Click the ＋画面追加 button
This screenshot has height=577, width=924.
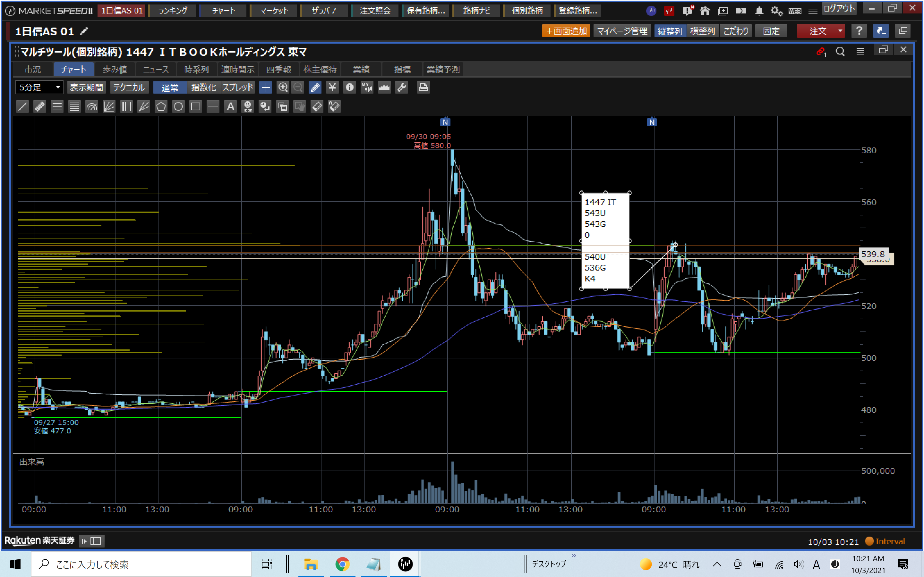(x=566, y=31)
